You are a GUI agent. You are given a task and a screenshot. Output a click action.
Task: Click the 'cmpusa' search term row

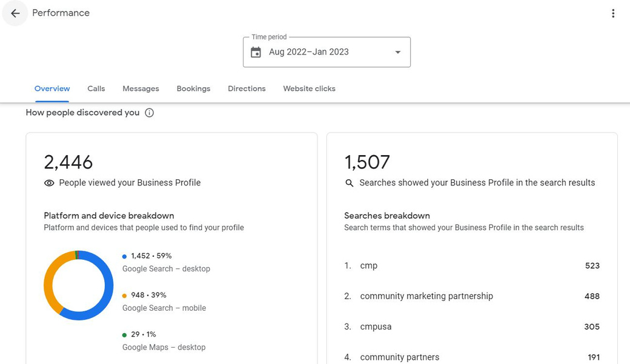point(376,326)
